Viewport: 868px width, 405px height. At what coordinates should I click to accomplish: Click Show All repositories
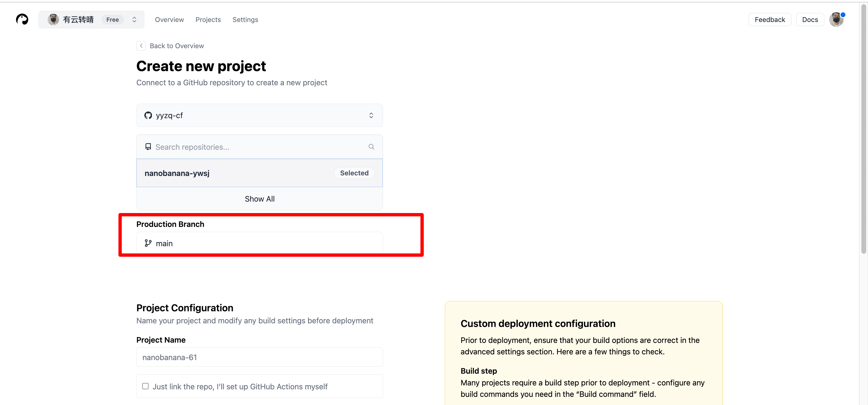(x=259, y=199)
